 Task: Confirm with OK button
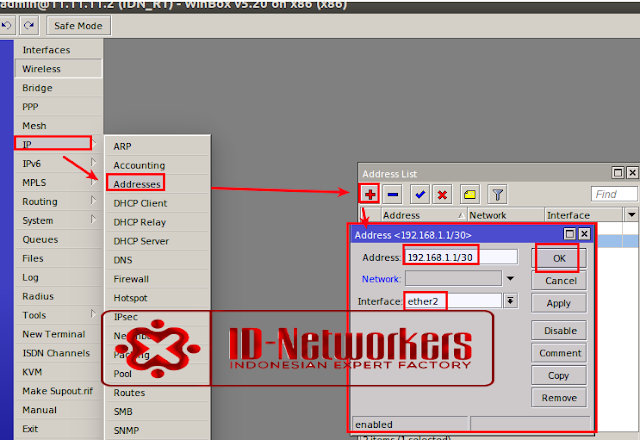(x=559, y=258)
